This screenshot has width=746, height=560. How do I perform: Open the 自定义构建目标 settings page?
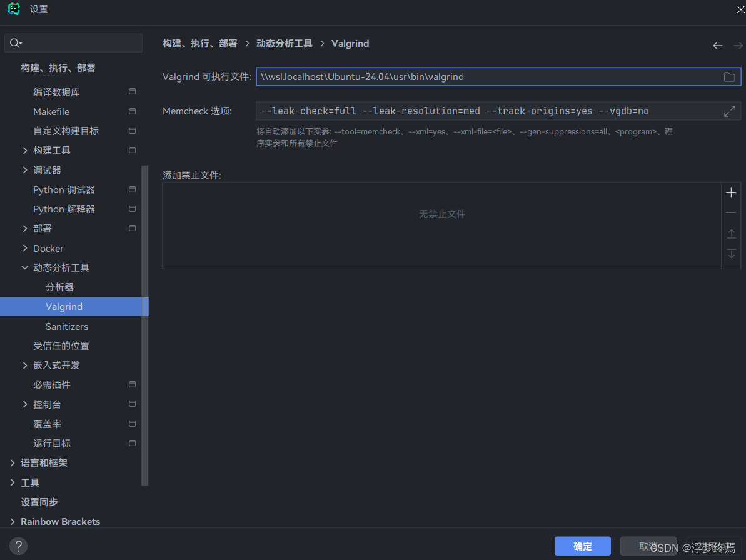point(66,131)
